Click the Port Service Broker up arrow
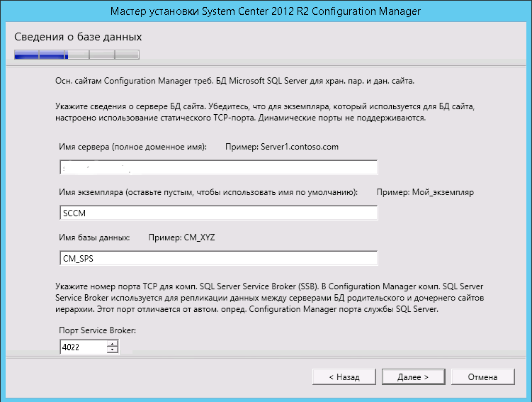This screenshot has width=532, height=402. tap(112, 343)
